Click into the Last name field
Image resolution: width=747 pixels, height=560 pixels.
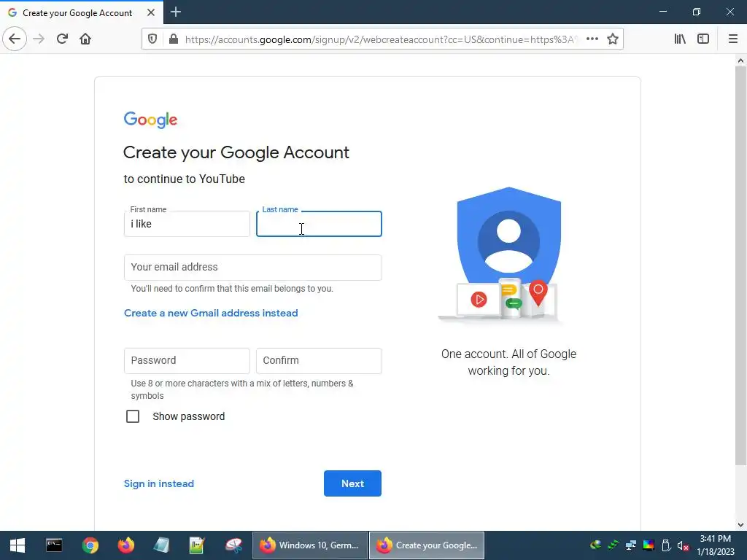[319, 224]
